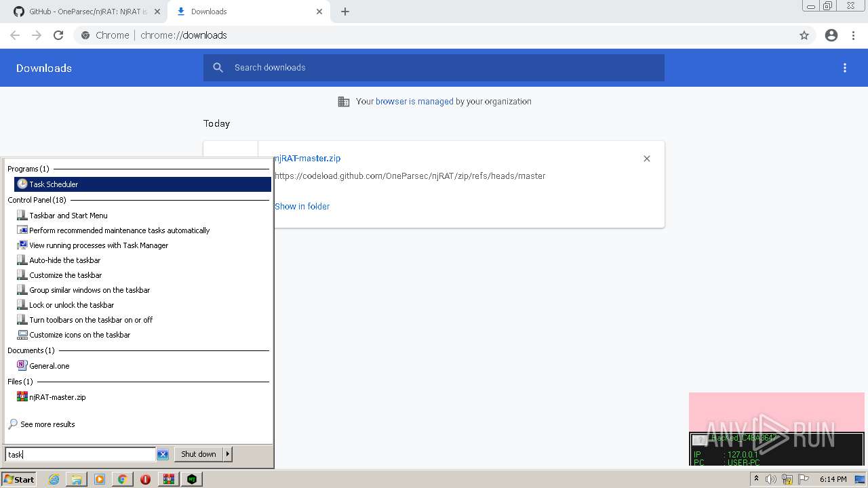Open njRAT-master.zip download link
The height and width of the screenshot is (488, 868).
tap(307, 159)
